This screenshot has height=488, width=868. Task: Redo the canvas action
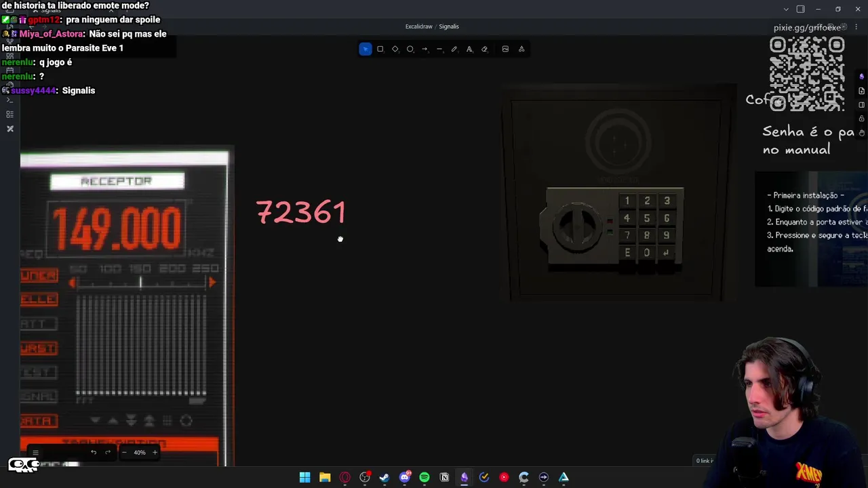[107, 452]
